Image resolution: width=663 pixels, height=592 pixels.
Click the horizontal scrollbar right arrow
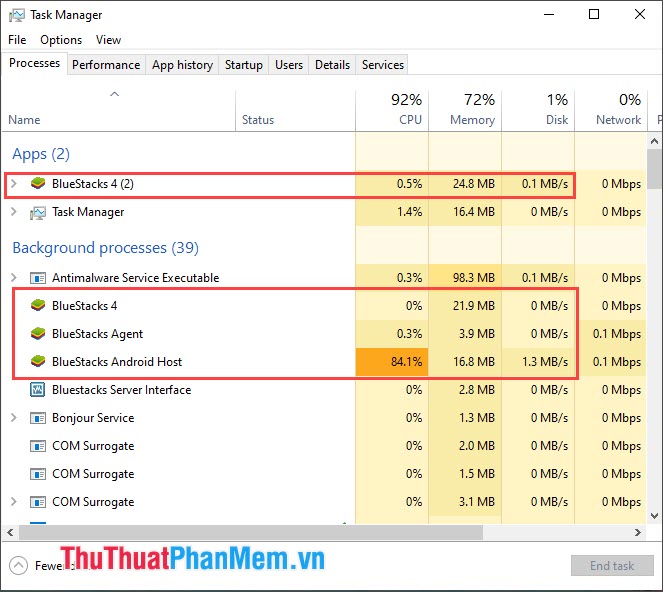[638, 532]
